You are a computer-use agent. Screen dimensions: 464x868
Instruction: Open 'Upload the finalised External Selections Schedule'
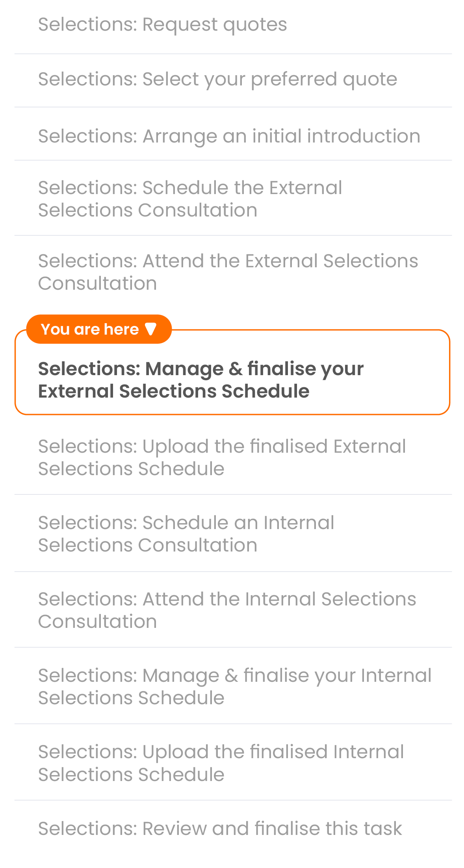222,457
